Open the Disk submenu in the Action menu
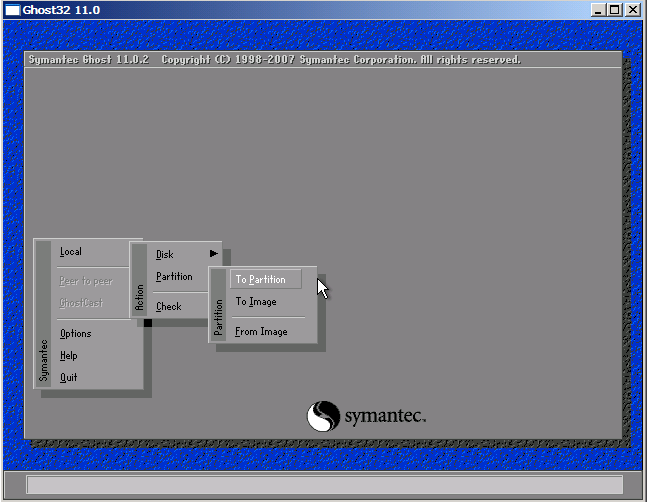The width and height of the screenshot is (647, 502). pyautogui.click(x=165, y=255)
